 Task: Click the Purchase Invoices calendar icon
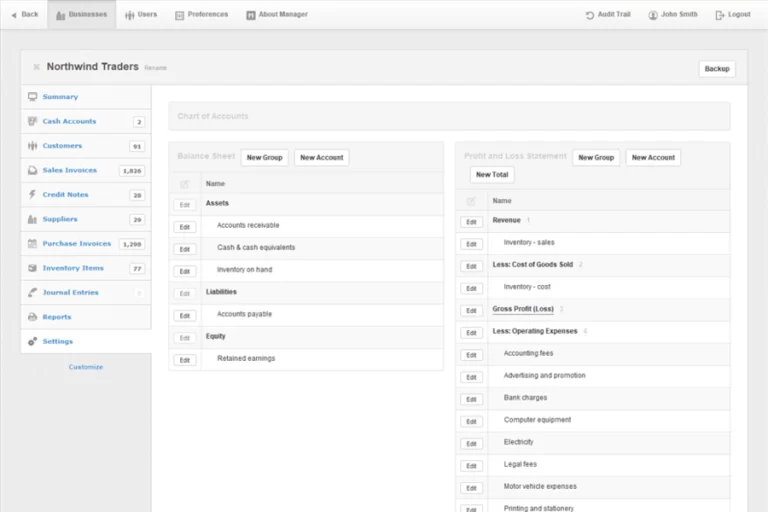click(32, 244)
